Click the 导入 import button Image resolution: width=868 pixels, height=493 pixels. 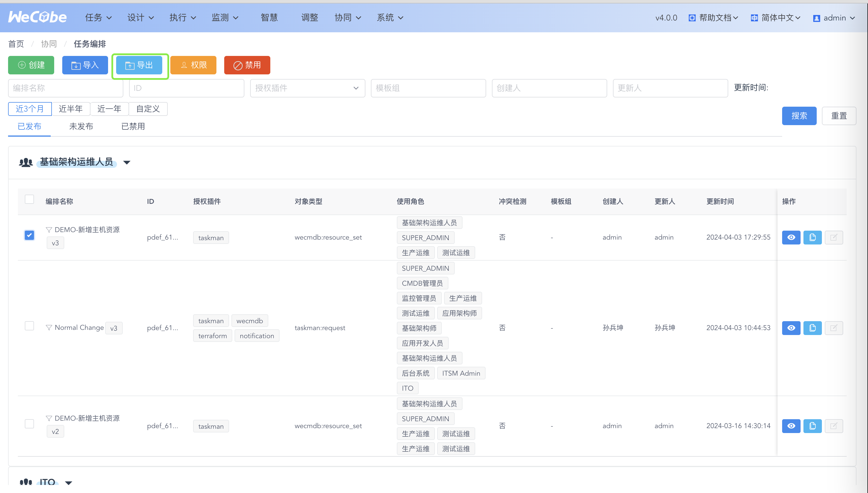click(x=85, y=65)
